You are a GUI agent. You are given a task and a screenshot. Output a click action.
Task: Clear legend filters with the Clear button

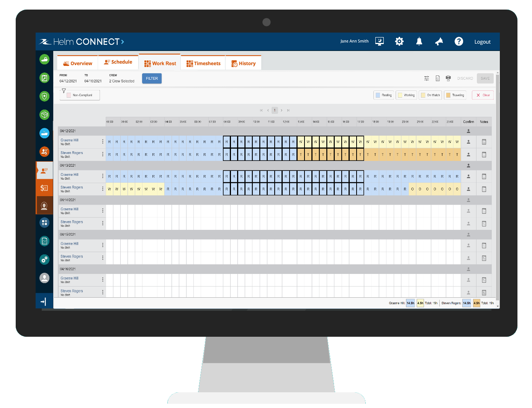[483, 95]
